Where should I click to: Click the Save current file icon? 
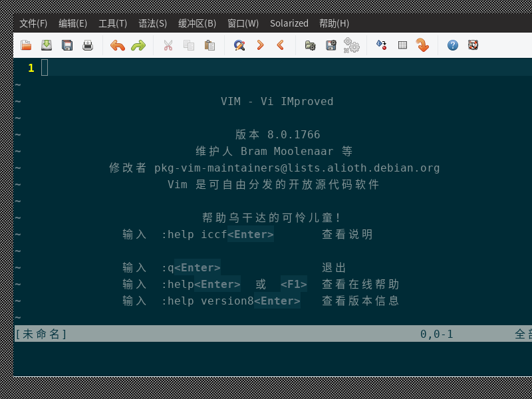[47, 45]
